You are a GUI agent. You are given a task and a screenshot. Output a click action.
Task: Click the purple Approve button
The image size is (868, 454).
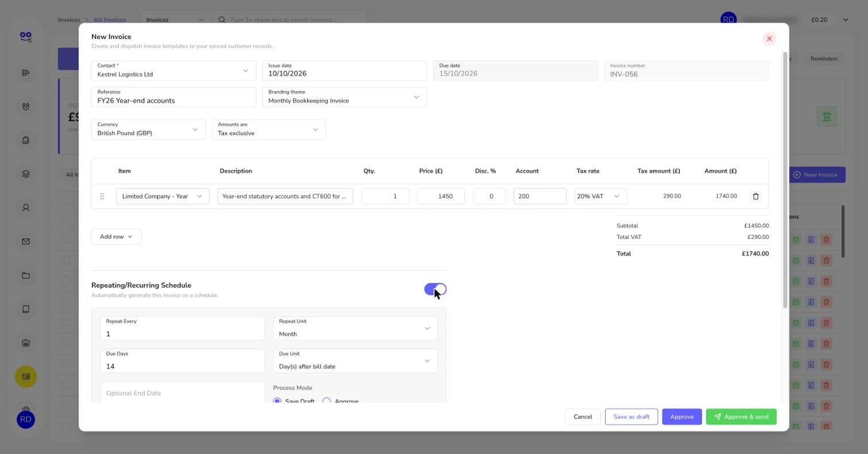(x=682, y=417)
